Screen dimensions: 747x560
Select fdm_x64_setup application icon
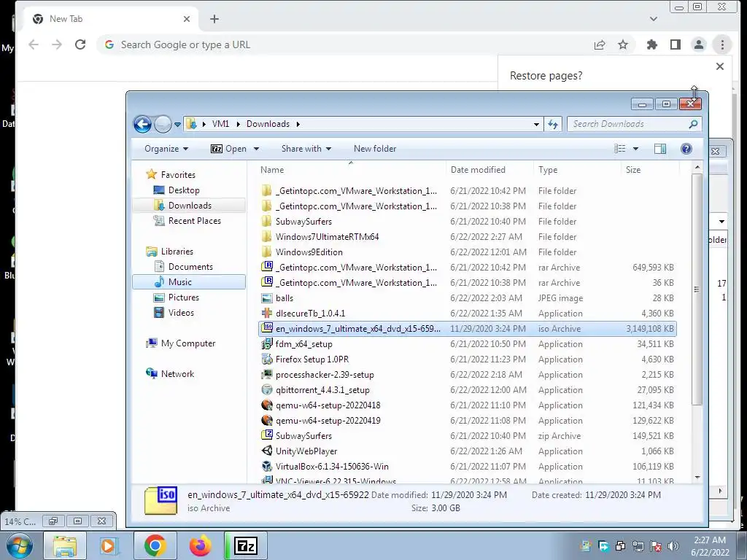tap(267, 344)
